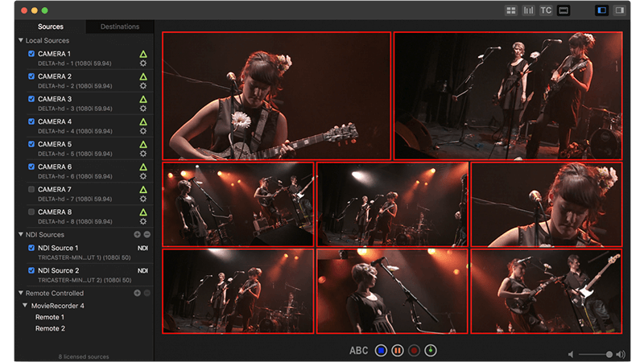Screen dimensions: 644x362
Task: Disable the NDI Source 1 checkbox
Action: (x=31, y=248)
